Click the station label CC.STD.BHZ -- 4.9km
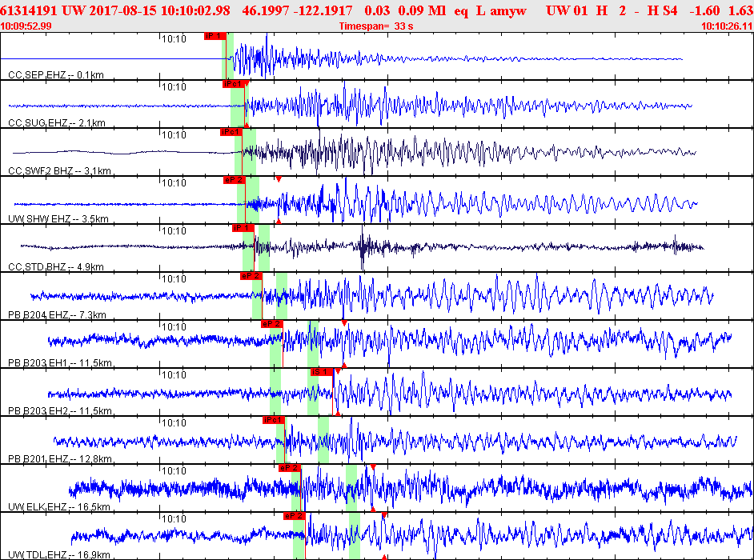The image size is (754, 560). click(x=56, y=267)
